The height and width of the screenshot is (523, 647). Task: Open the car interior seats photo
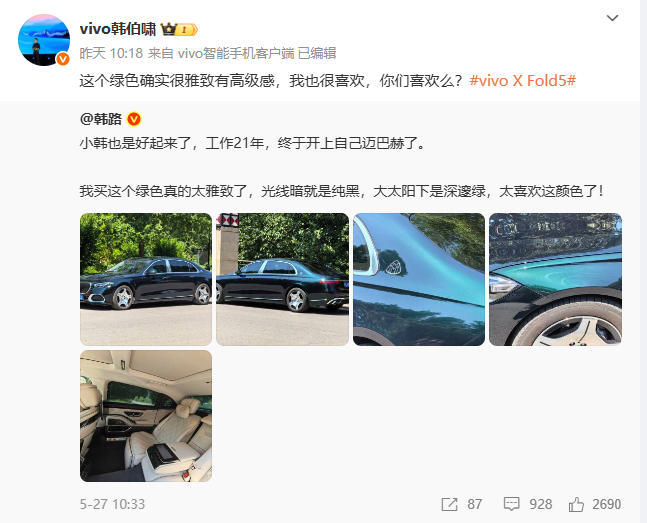click(x=146, y=416)
